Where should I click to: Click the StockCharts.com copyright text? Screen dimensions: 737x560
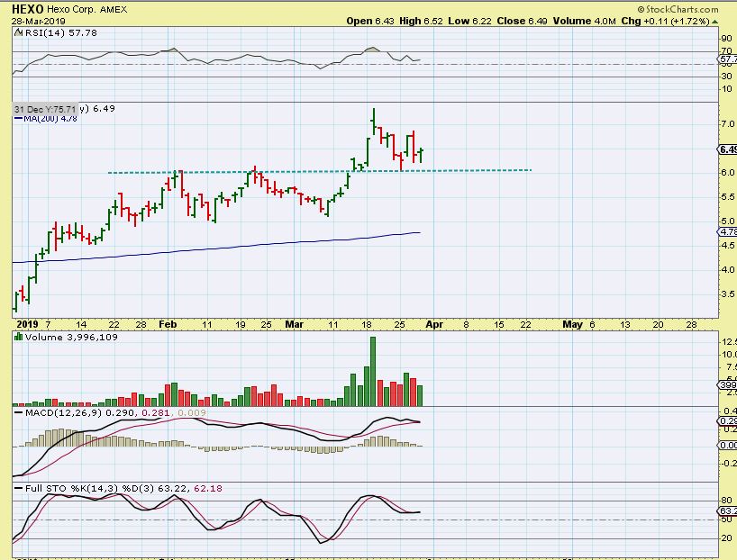point(678,9)
